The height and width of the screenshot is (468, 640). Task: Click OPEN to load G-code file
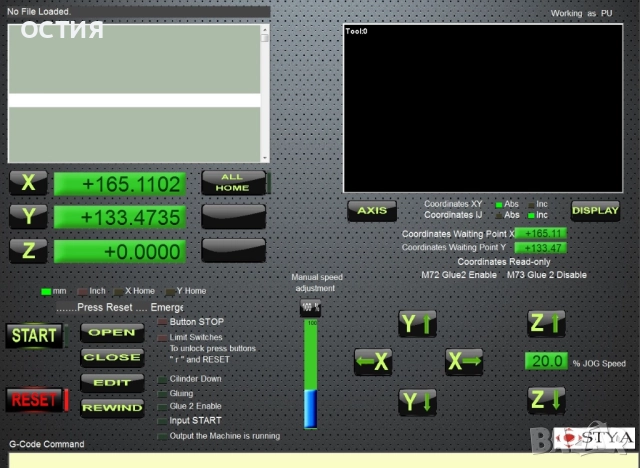coord(111,332)
